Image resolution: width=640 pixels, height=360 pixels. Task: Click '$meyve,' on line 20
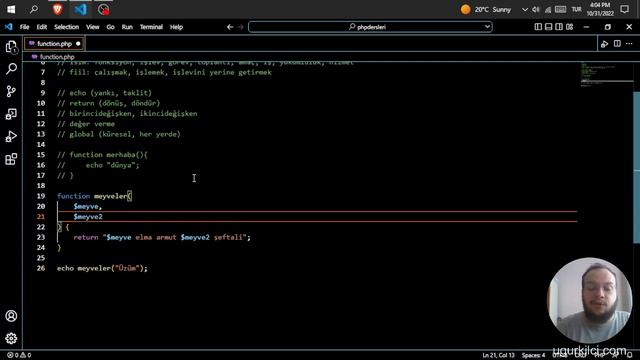(88, 207)
